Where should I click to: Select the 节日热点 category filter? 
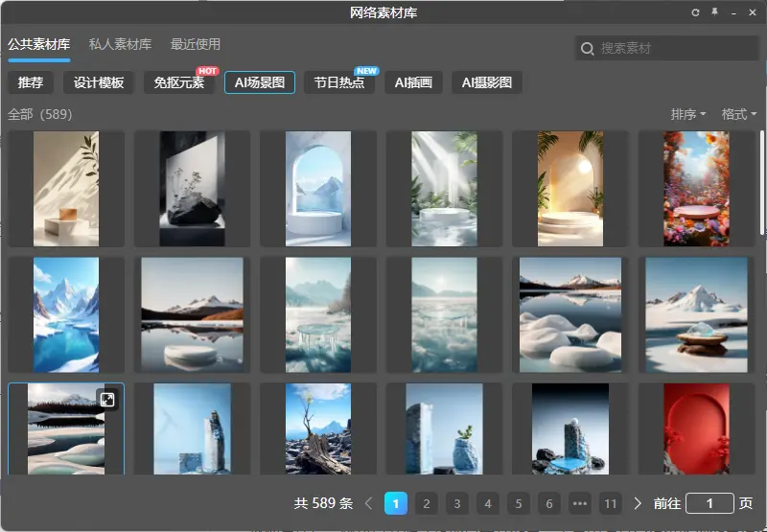point(339,82)
